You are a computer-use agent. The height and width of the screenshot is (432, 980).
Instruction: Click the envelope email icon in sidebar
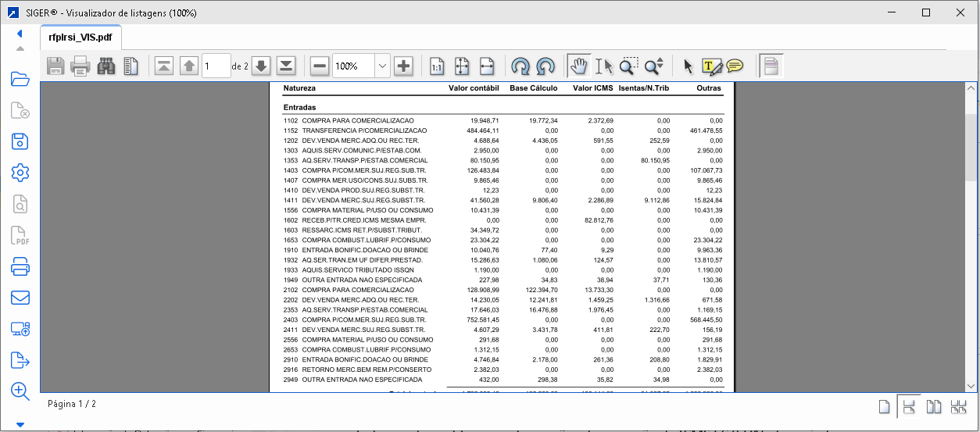20,298
